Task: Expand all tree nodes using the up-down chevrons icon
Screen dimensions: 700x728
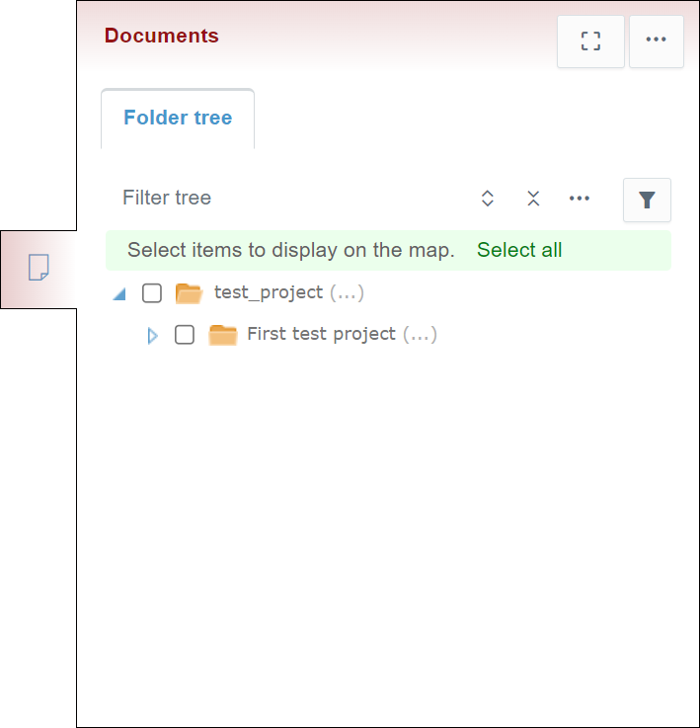Action: [487, 199]
